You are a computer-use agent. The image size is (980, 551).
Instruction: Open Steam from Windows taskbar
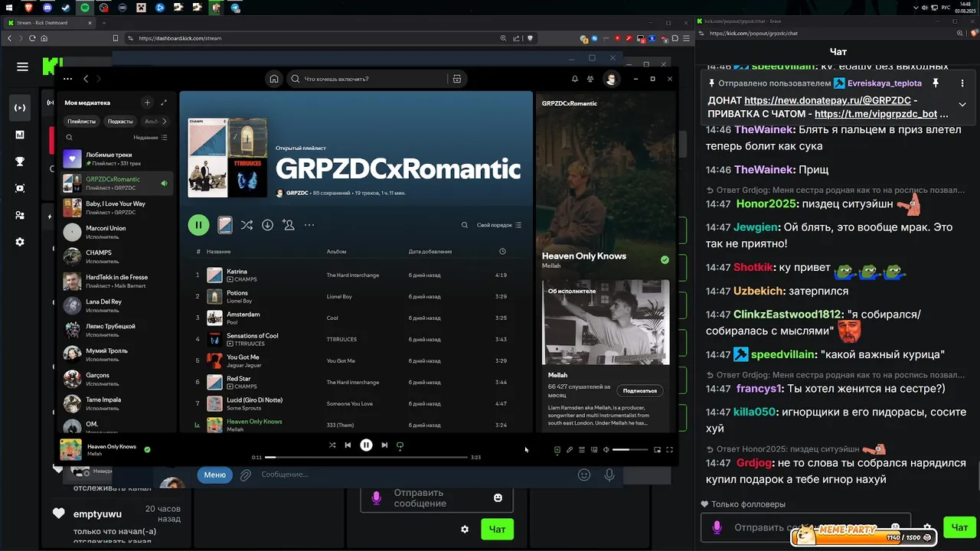(x=66, y=8)
